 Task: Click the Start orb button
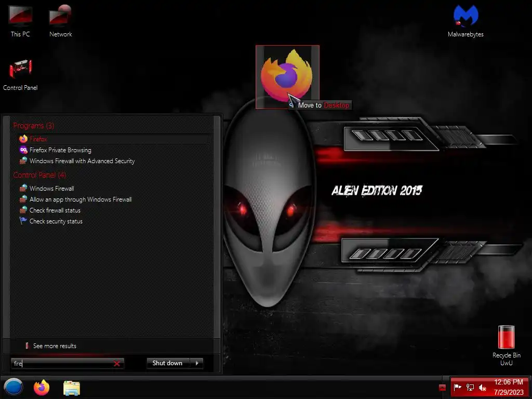13,387
